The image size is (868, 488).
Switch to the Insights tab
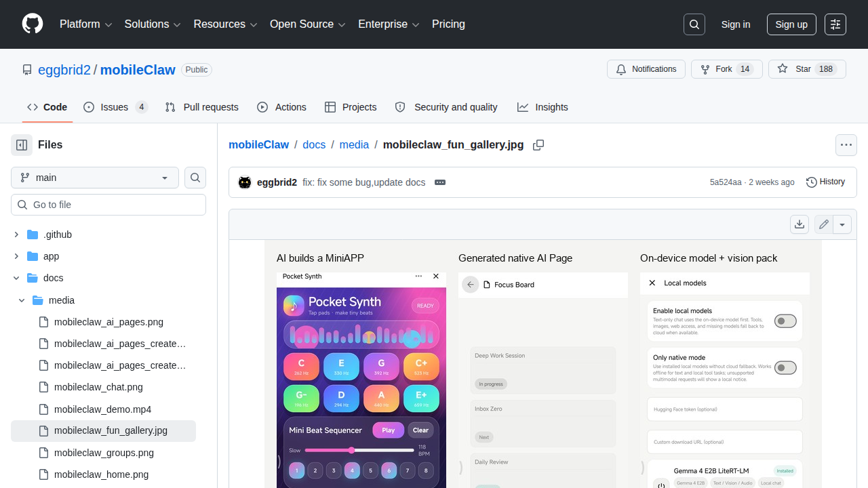542,107
